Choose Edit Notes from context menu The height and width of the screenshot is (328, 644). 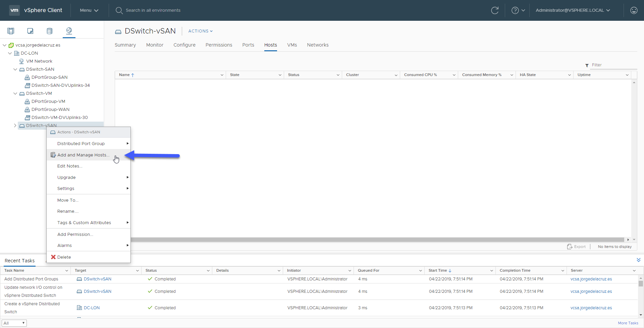click(89, 166)
